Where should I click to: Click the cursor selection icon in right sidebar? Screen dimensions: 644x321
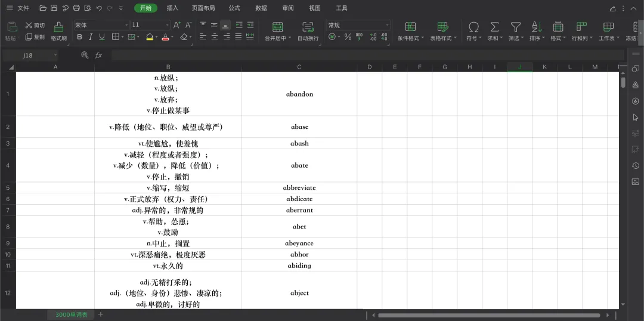click(x=636, y=118)
